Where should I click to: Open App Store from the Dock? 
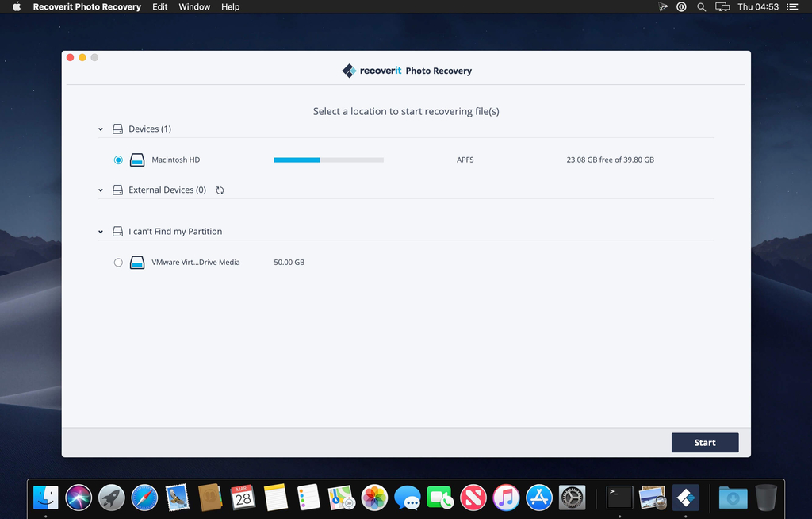539,498
